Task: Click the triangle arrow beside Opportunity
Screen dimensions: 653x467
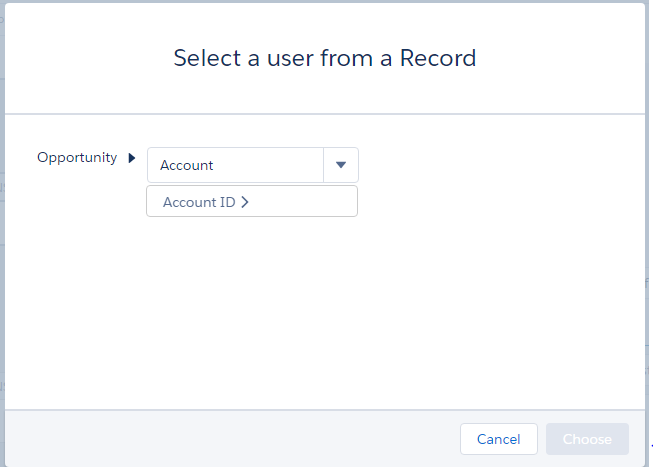Action: (x=131, y=158)
